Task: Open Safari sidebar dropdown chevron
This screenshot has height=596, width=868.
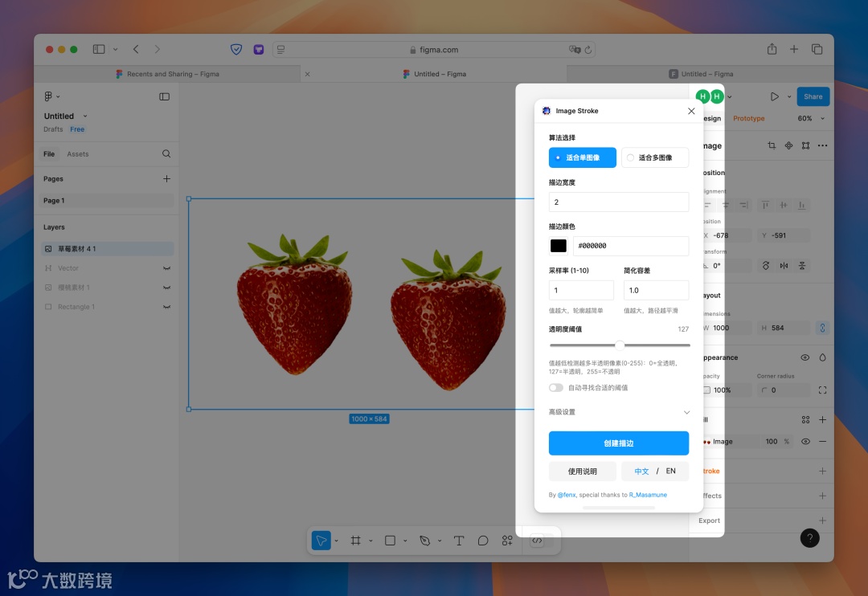Action: tap(115, 49)
